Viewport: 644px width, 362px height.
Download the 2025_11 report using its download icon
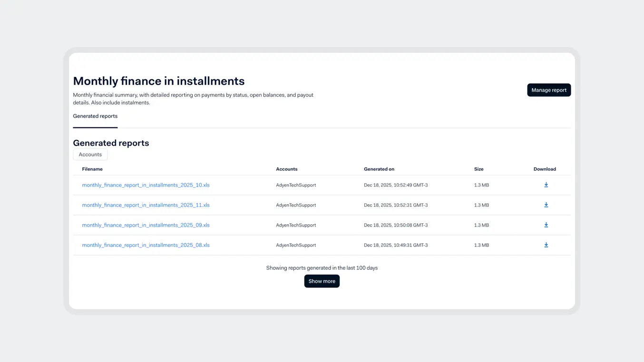click(546, 205)
